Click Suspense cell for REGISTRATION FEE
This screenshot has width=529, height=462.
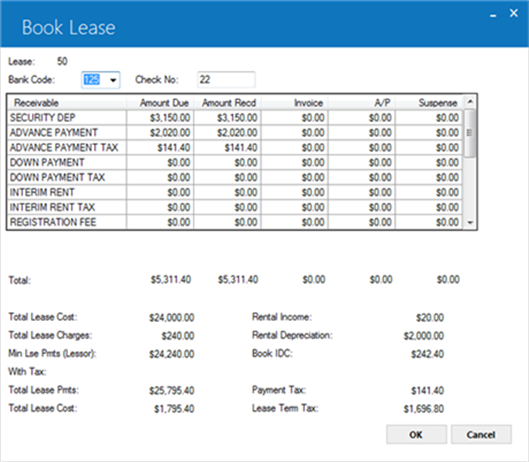(428, 222)
